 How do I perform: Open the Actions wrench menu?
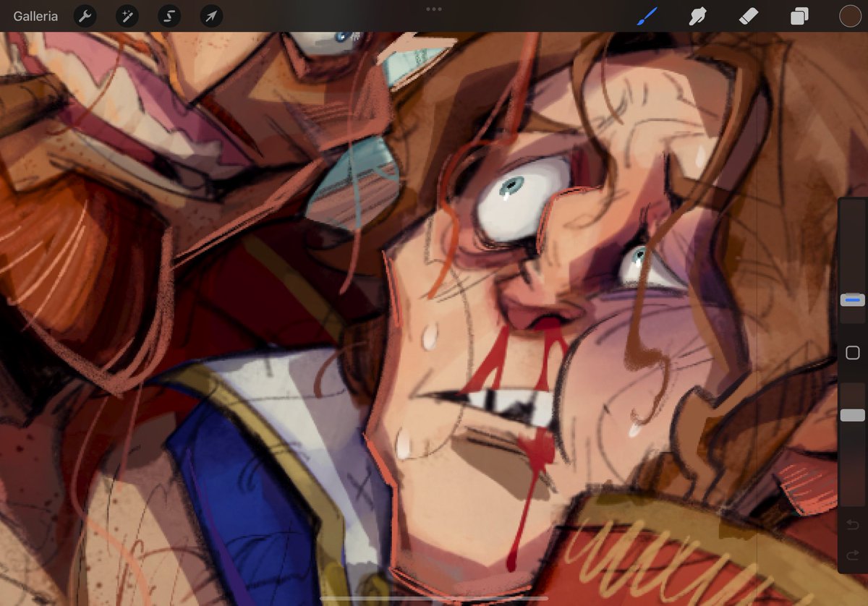point(85,16)
